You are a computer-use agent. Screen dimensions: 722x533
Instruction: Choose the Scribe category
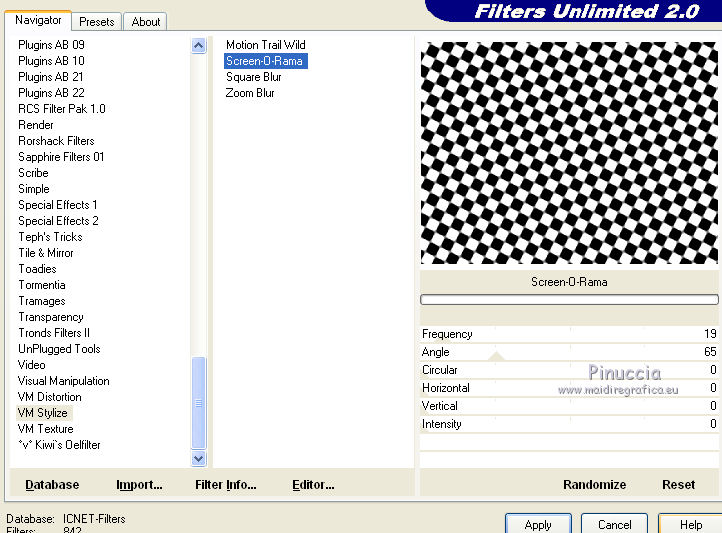pyautogui.click(x=33, y=173)
